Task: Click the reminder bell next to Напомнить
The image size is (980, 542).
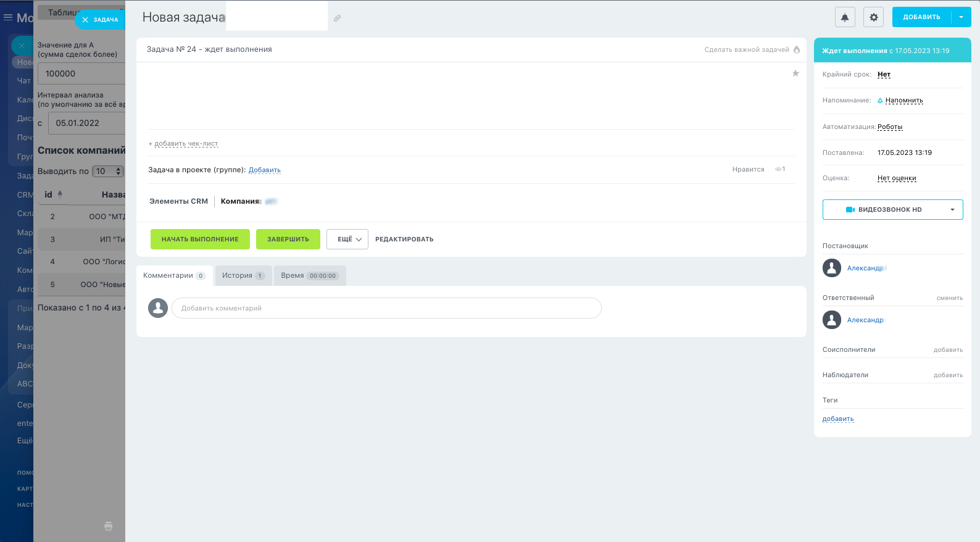Action: pyautogui.click(x=880, y=101)
